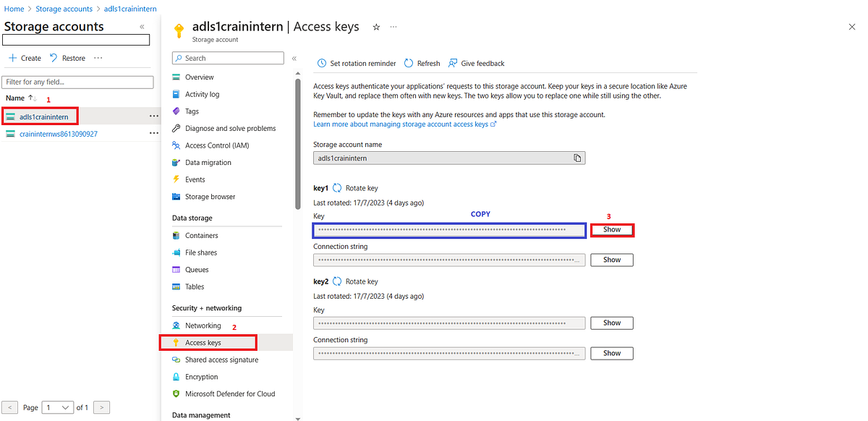
Task: Click the Filter for any field box
Action: (77, 82)
